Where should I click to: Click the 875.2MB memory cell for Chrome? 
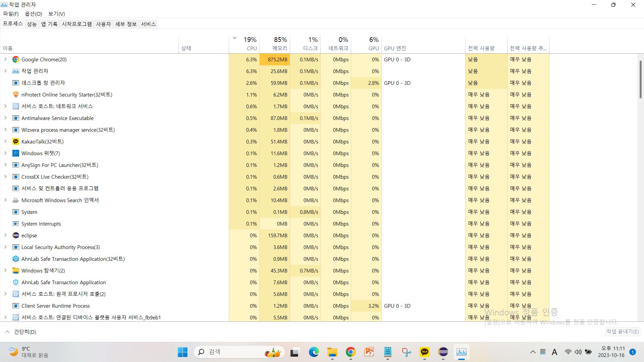pos(275,59)
